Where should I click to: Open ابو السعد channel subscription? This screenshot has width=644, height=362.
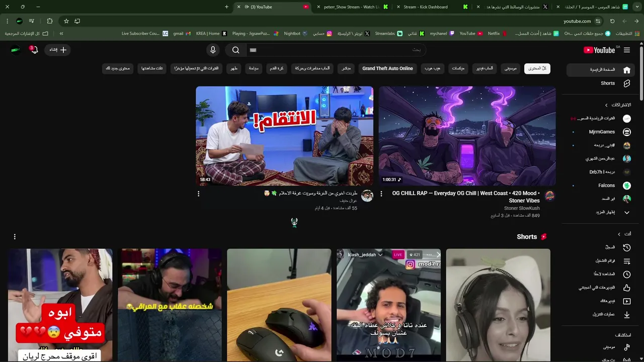(x=600, y=199)
